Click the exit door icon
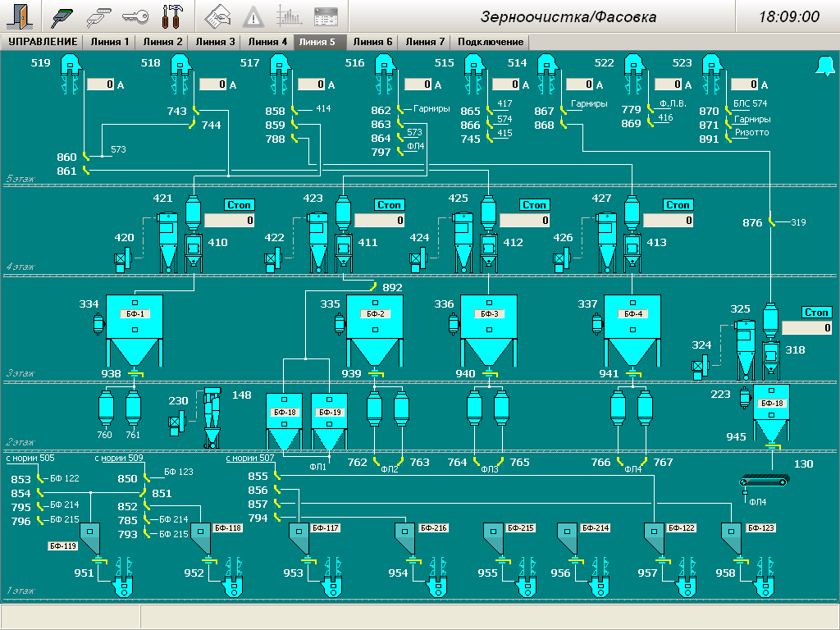The height and width of the screenshot is (630, 840). (21, 16)
